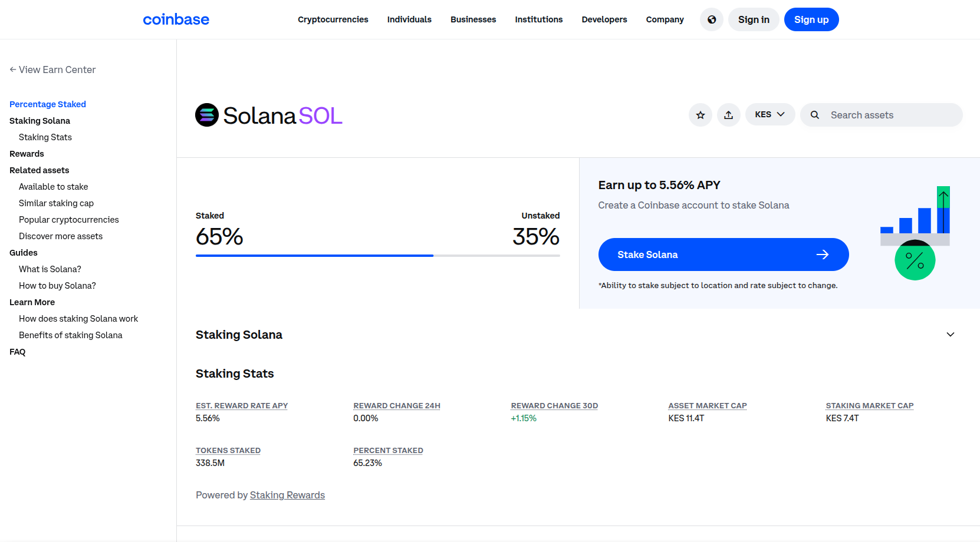Open the Developers menu
The image size is (980, 542).
(x=604, y=19)
